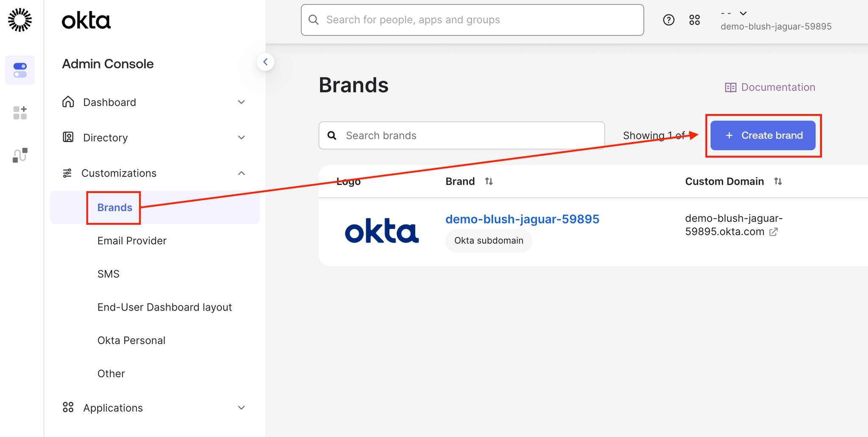Expand the Applications menu chevron
The height and width of the screenshot is (437, 868).
click(242, 408)
